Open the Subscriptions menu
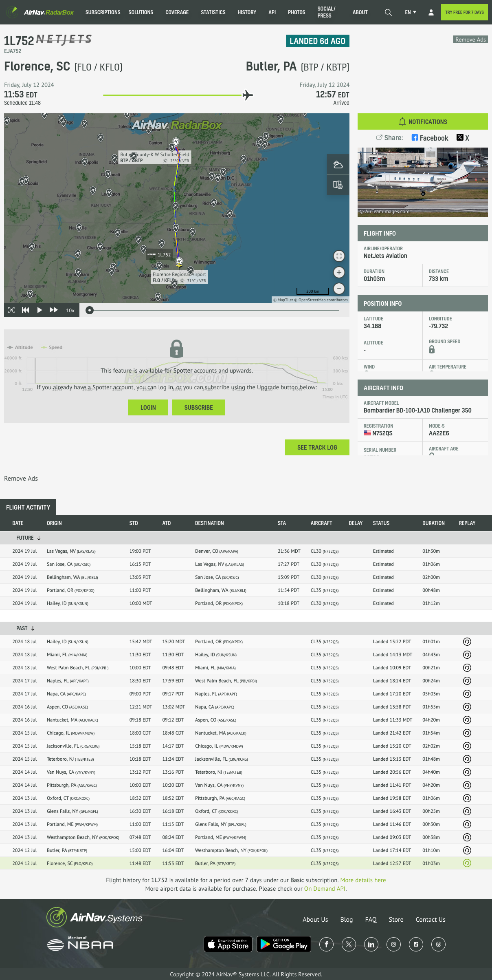 (103, 12)
